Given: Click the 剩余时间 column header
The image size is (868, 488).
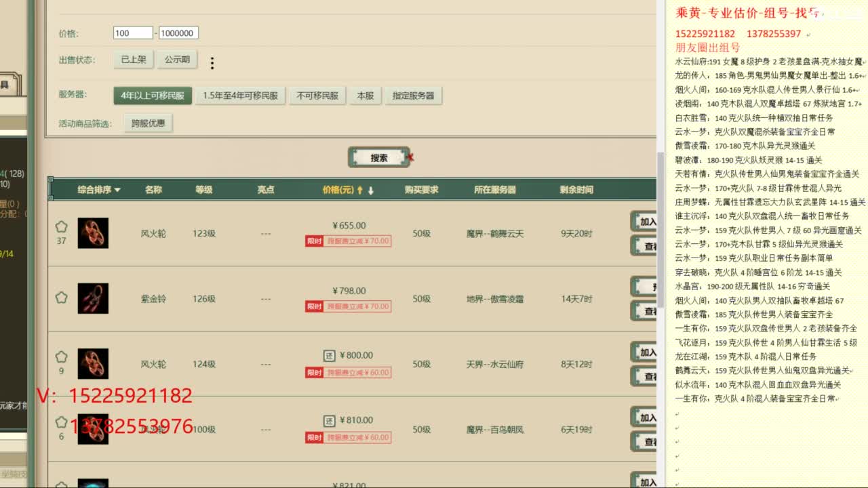Looking at the screenshot, I should 576,190.
